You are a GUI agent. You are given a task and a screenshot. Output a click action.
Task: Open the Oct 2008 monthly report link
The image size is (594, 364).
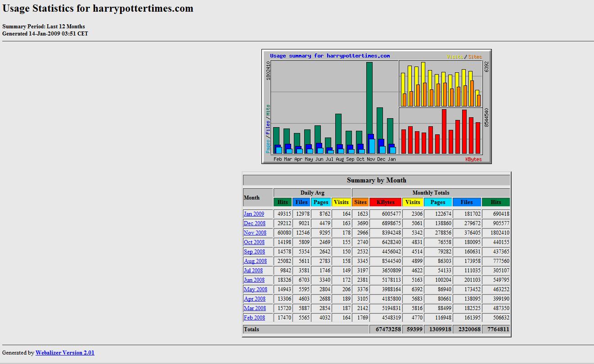pos(254,242)
